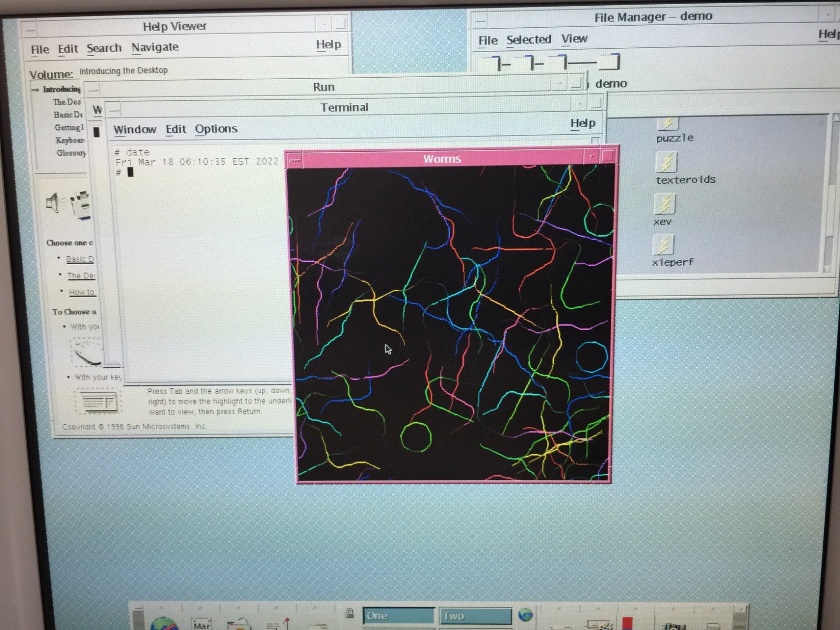Switch to workspace One
Viewport: 840px width, 630px height.
click(x=398, y=616)
